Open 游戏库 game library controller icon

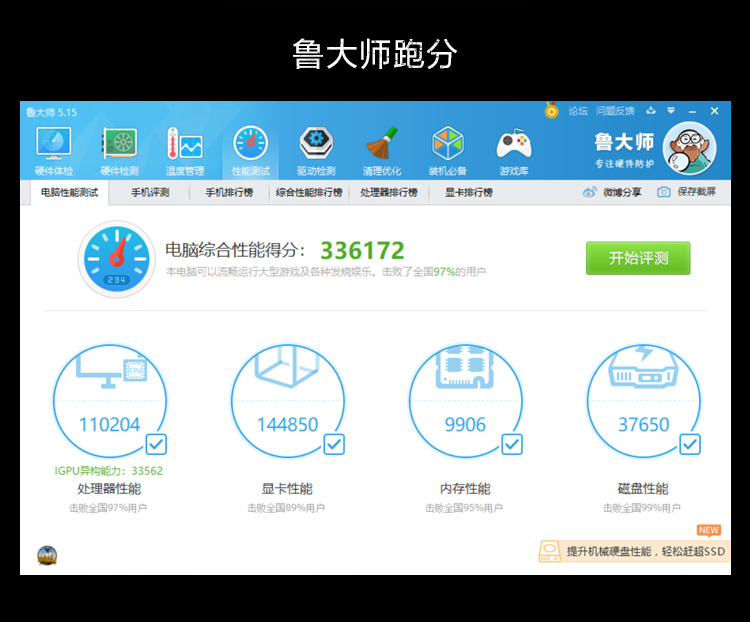514,144
